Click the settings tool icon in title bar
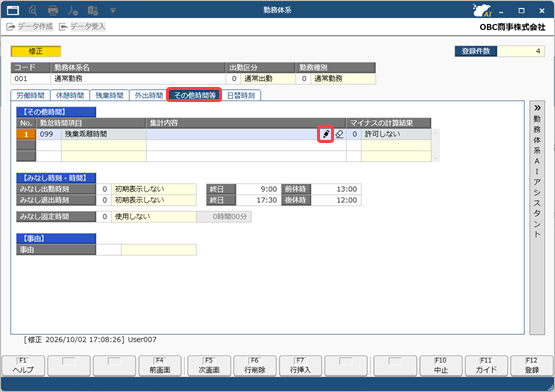This screenshot has height=392, width=555. tap(73, 11)
